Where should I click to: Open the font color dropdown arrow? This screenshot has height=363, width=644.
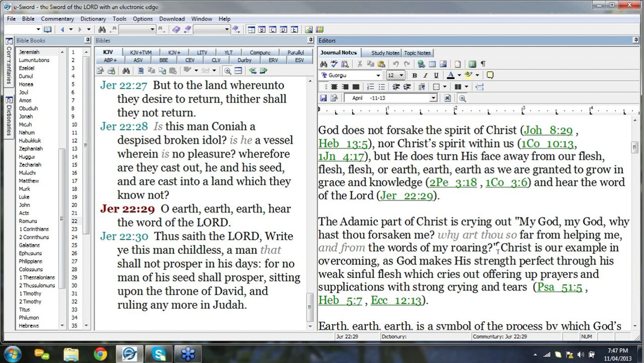click(459, 75)
